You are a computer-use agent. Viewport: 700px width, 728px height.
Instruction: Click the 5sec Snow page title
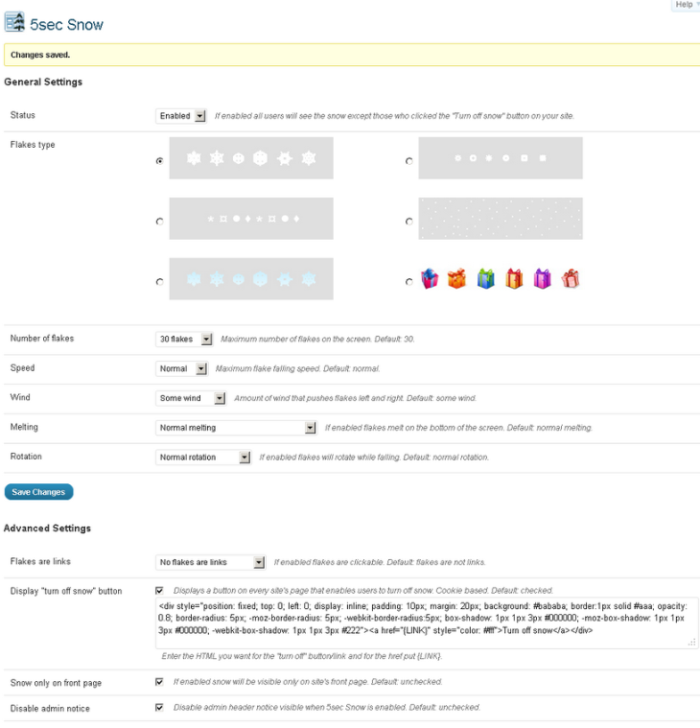[x=66, y=24]
